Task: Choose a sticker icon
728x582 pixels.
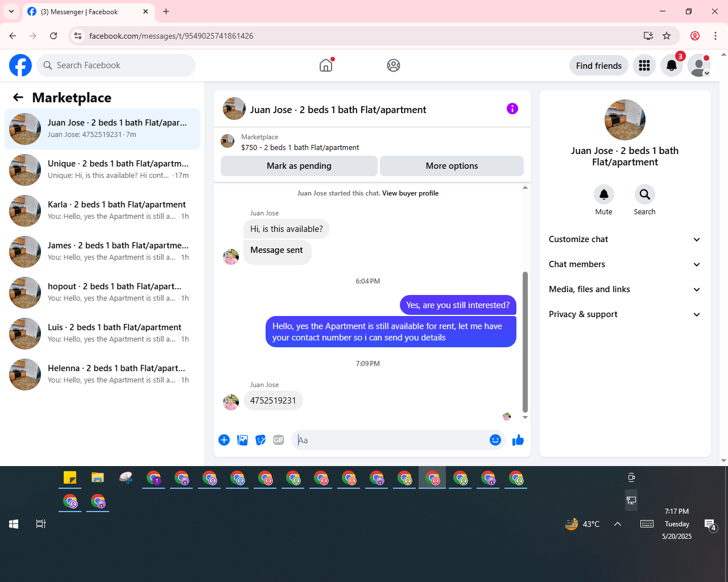Action: coord(260,440)
